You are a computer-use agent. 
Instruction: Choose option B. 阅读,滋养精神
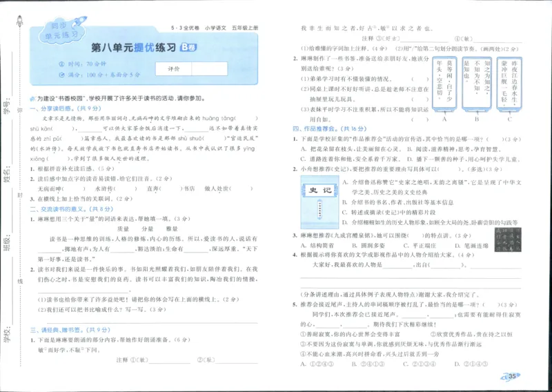[456, 149]
